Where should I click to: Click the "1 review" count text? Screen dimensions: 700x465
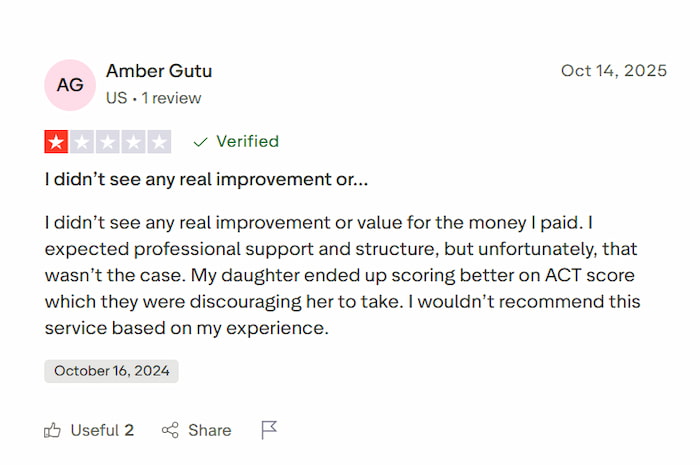click(x=171, y=98)
